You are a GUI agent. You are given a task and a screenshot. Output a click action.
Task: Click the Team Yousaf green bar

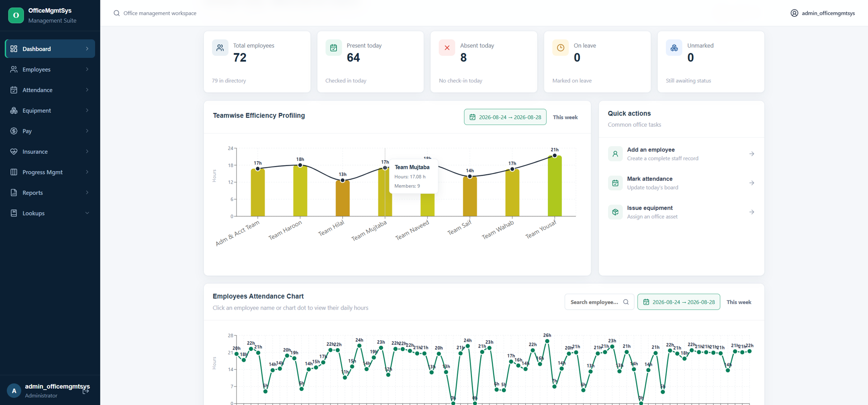(x=555, y=186)
